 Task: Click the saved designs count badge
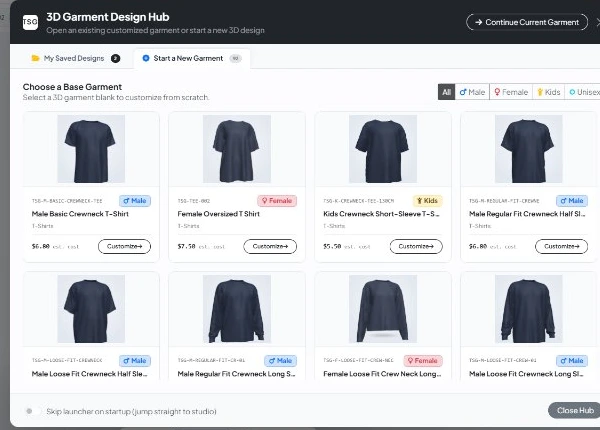pos(115,59)
